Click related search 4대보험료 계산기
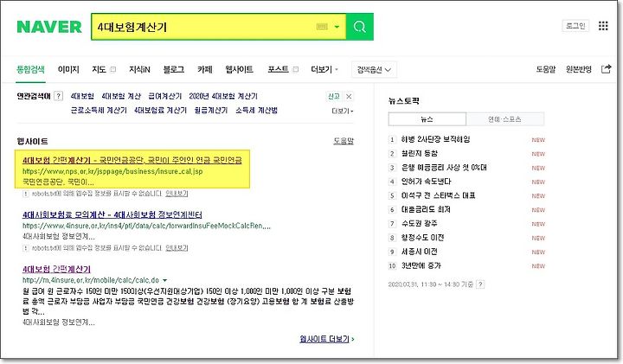 point(161,111)
